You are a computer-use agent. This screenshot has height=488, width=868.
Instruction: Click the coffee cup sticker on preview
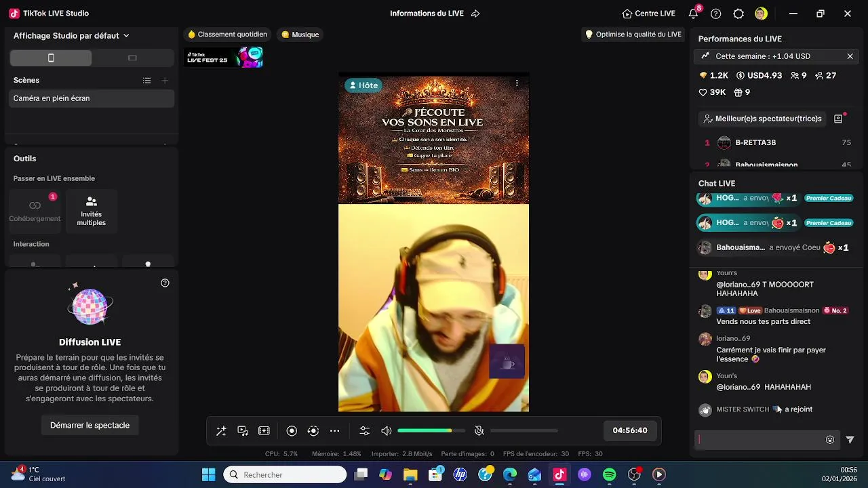(x=507, y=362)
